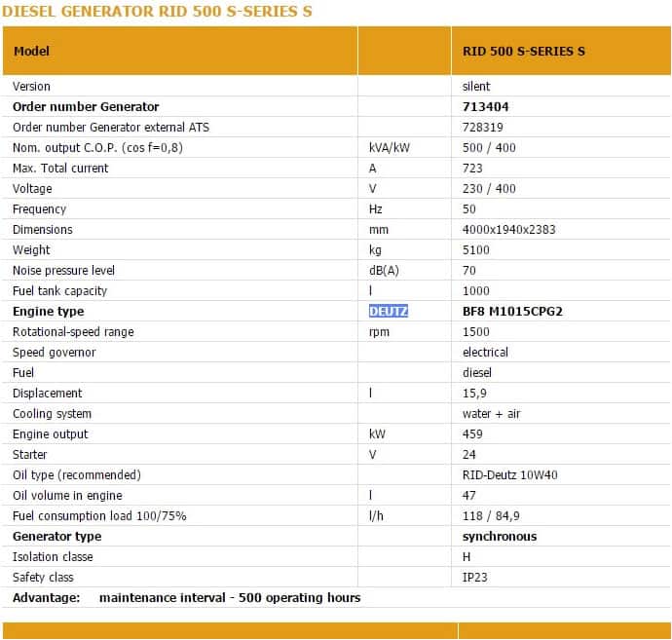Click the '500 / 400' output value
The image size is (672, 640).
tap(489, 148)
